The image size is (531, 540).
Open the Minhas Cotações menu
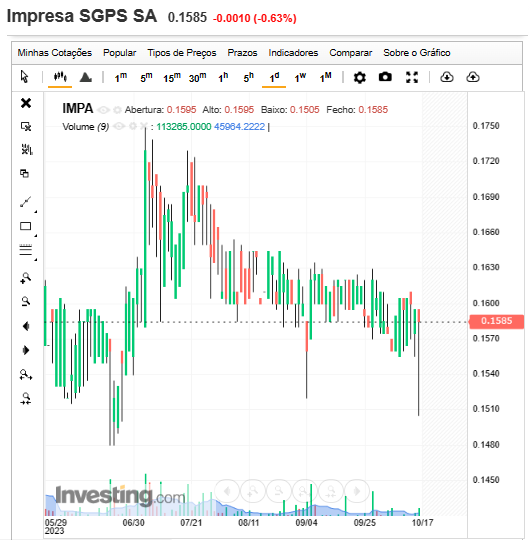pos(55,53)
